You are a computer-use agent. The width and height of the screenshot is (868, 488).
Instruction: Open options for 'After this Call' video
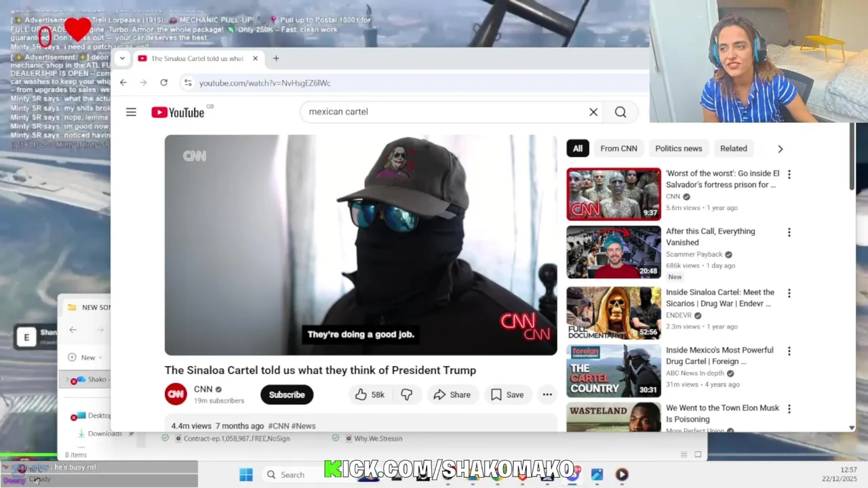[789, 232]
